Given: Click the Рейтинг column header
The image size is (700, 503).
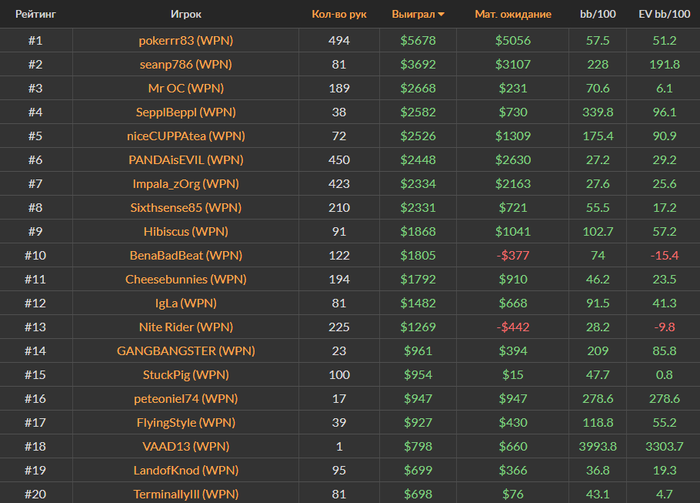Looking at the screenshot, I should (35, 15).
